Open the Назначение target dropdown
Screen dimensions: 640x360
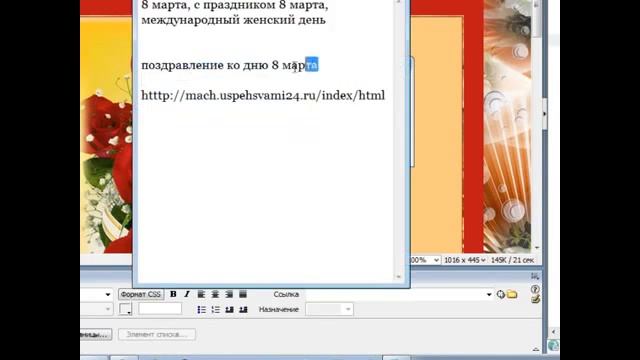(x=329, y=309)
